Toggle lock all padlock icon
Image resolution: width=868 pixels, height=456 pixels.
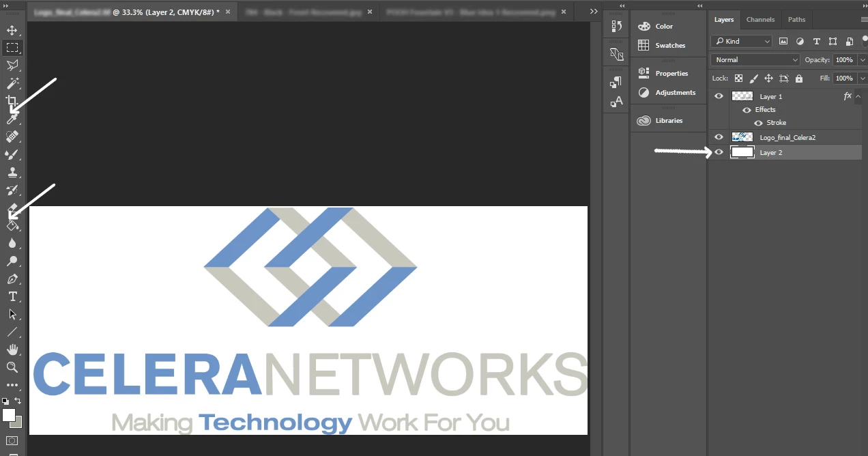(x=799, y=79)
